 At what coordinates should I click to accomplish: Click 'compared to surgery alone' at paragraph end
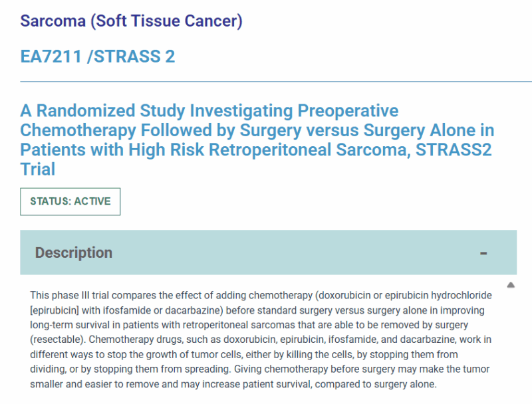point(375,384)
